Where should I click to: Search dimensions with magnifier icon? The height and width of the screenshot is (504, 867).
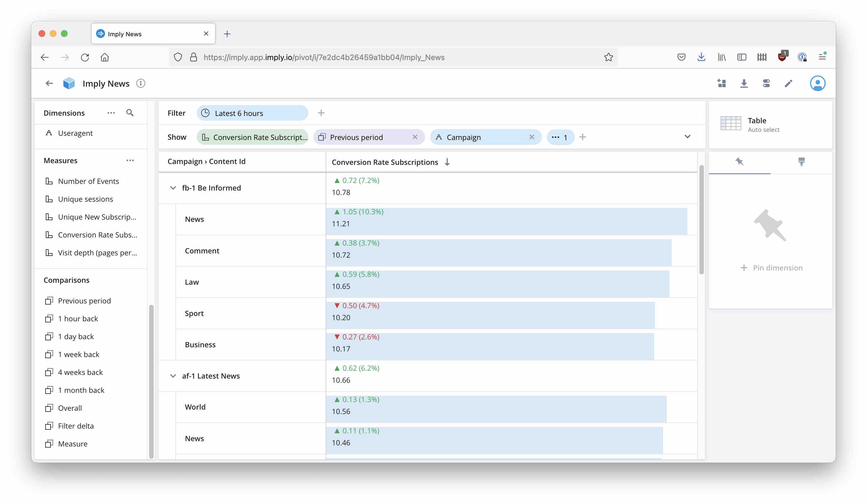pos(130,113)
